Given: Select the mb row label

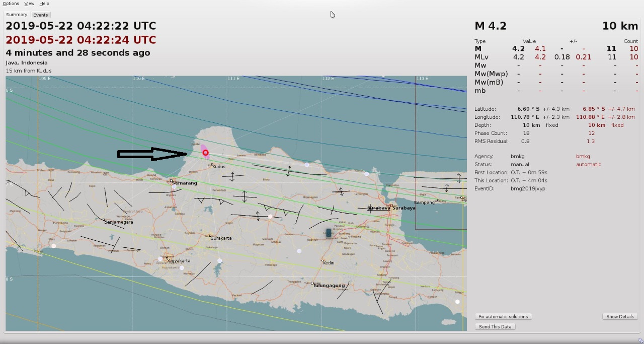Looking at the screenshot, I should [x=480, y=91].
